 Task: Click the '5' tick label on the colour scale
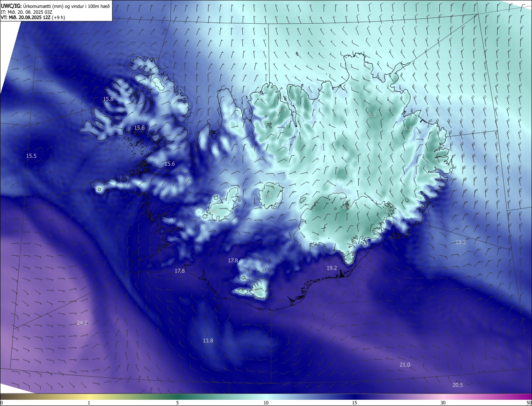[177, 403]
